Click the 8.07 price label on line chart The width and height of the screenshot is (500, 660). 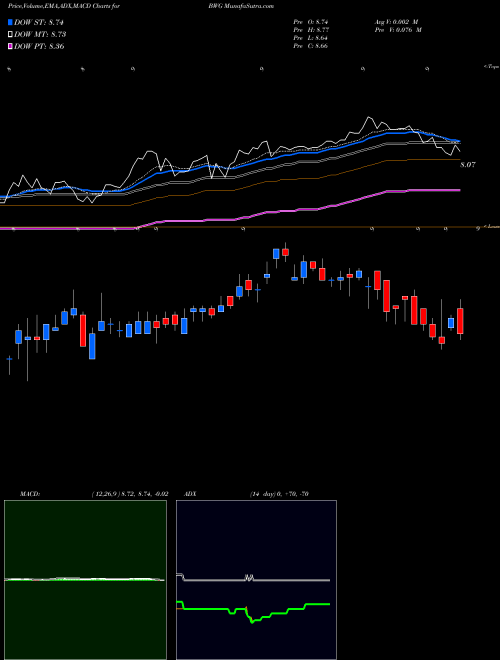pyautogui.click(x=468, y=165)
